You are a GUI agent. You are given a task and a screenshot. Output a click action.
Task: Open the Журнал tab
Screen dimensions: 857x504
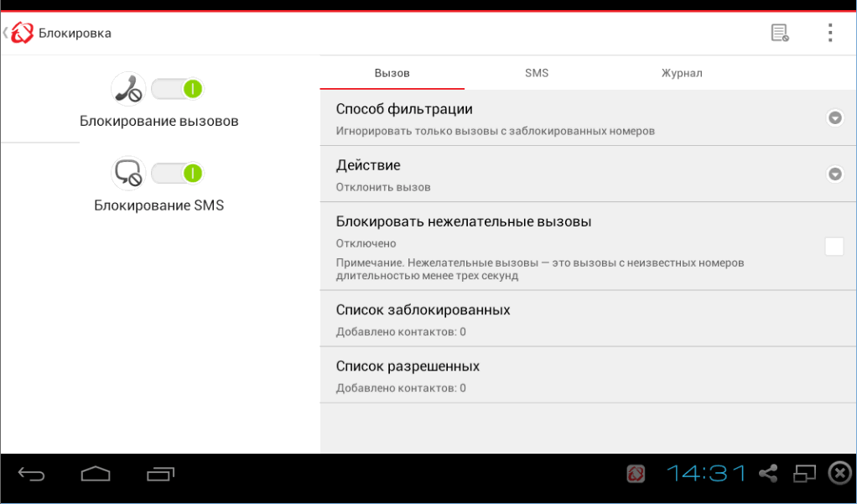(x=683, y=73)
